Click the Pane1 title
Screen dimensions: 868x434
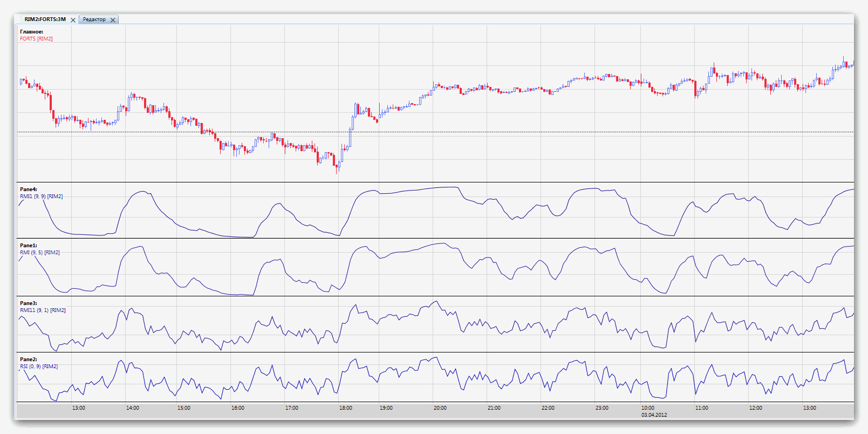click(x=29, y=246)
